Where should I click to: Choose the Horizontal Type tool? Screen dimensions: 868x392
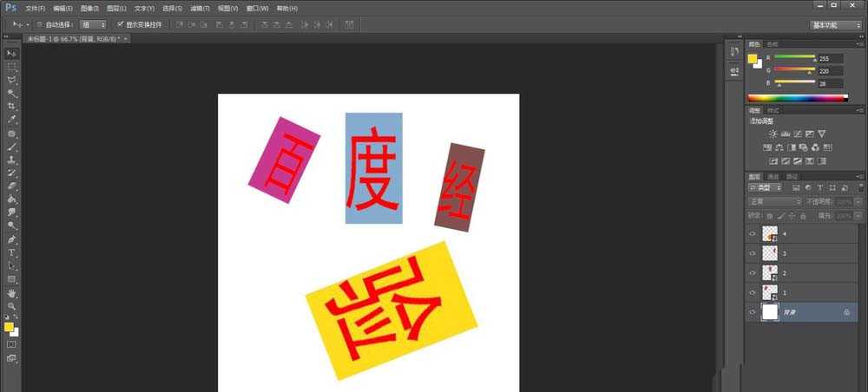(12, 252)
